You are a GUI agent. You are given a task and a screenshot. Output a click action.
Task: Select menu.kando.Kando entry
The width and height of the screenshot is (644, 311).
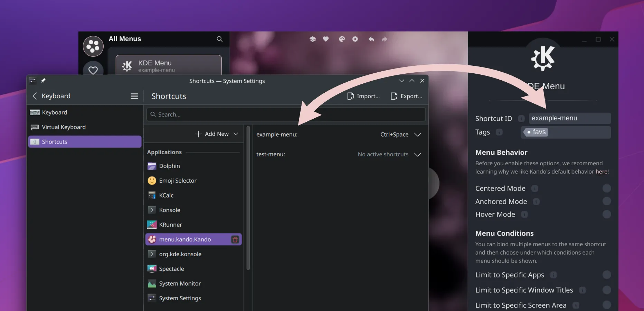point(193,239)
